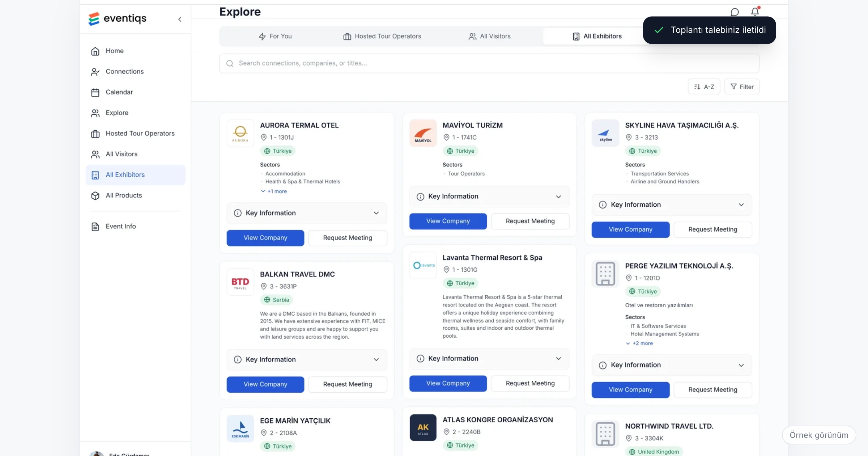The image size is (868, 456).
Task: View Company for PERGE YAZILIM TEKNOLOJİ
Action: tap(630, 390)
